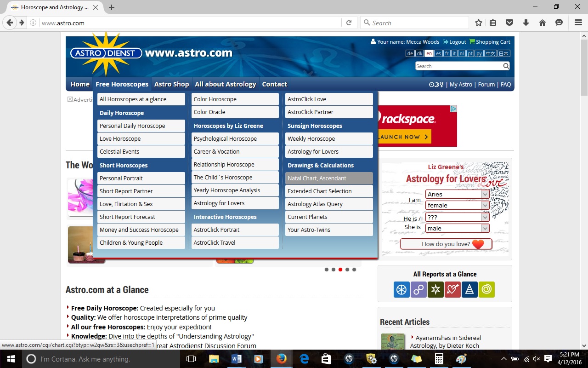The image size is (588, 368).
Task: Open the male gender dropdown
Action: tap(458, 228)
